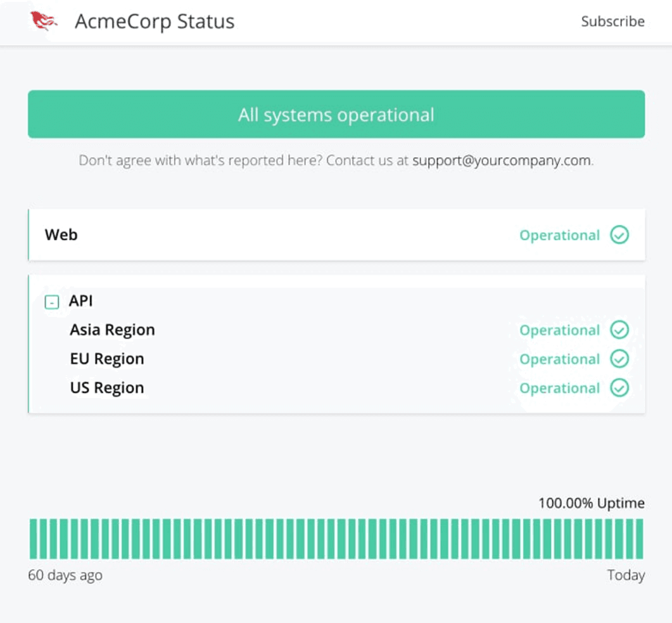Click the 100.00% Uptime label
Image resolution: width=672 pixels, height=623 pixels.
click(591, 504)
